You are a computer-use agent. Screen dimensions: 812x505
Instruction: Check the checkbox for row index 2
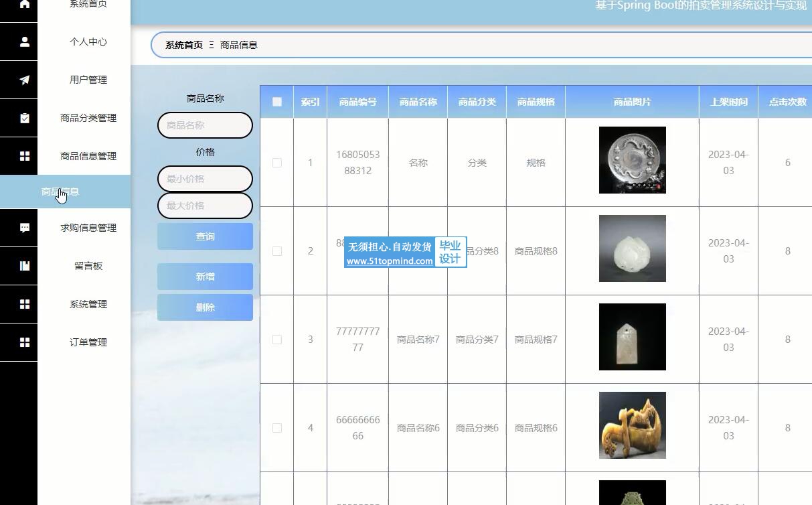[277, 251]
